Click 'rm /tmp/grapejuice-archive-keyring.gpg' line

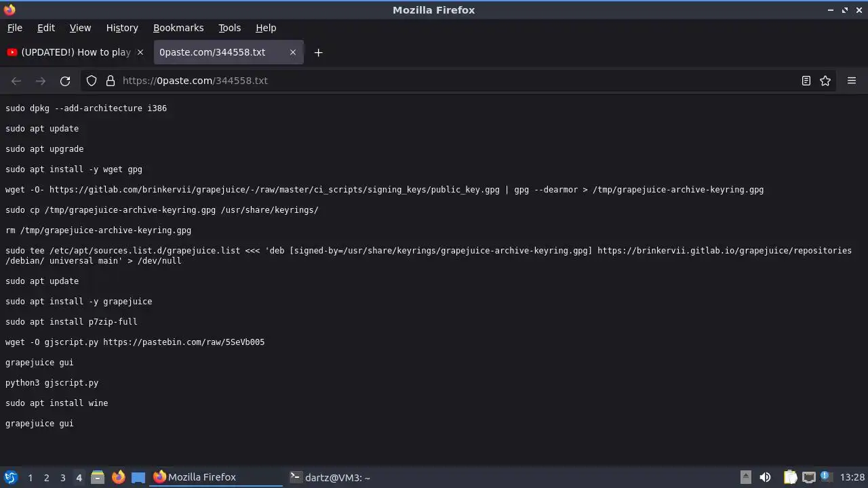coord(98,230)
